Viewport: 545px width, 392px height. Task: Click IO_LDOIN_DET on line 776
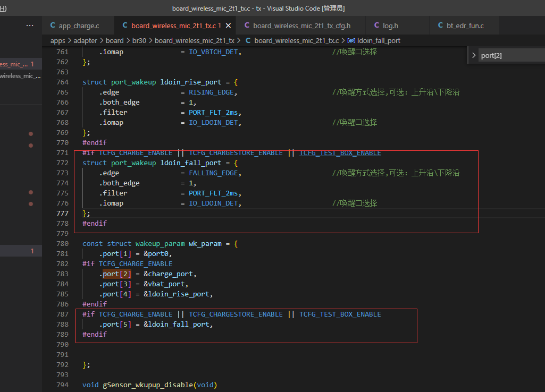[x=213, y=203]
